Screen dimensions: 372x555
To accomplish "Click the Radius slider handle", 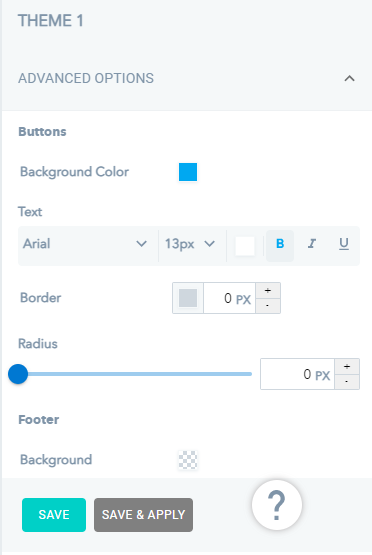I will [18, 374].
